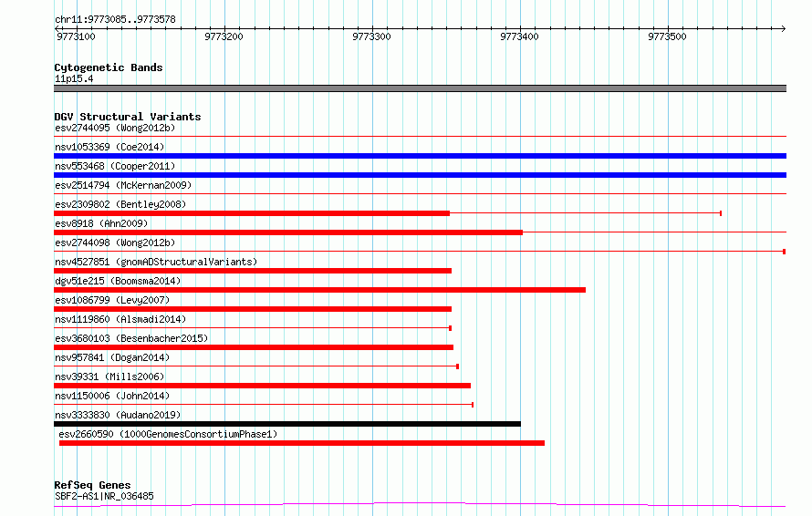Click the DGV Structural Variants track title
The height and width of the screenshot is (516, 812).
click(x=128, y=117)
